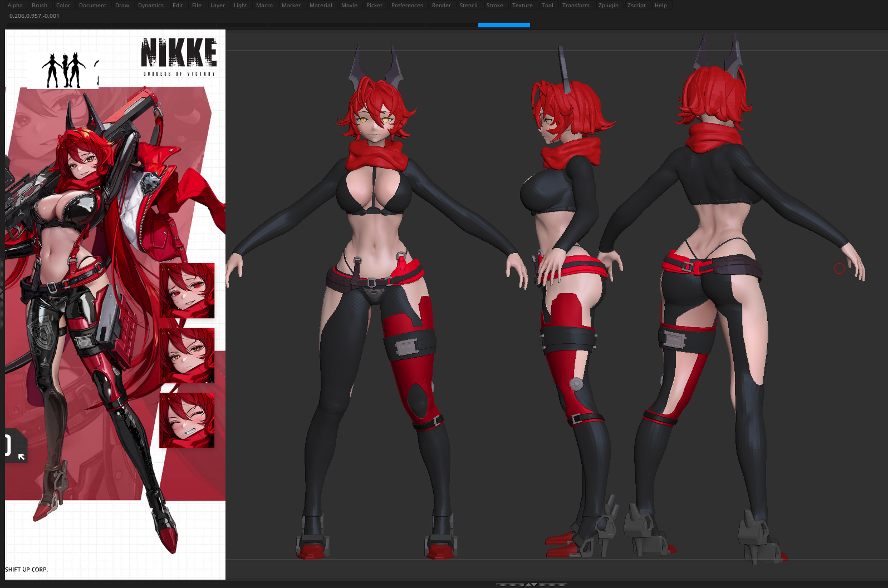The width and height of the screenshot is (888, 588).
Task: Open the Tool menu
Action: [x=547, y=6]
